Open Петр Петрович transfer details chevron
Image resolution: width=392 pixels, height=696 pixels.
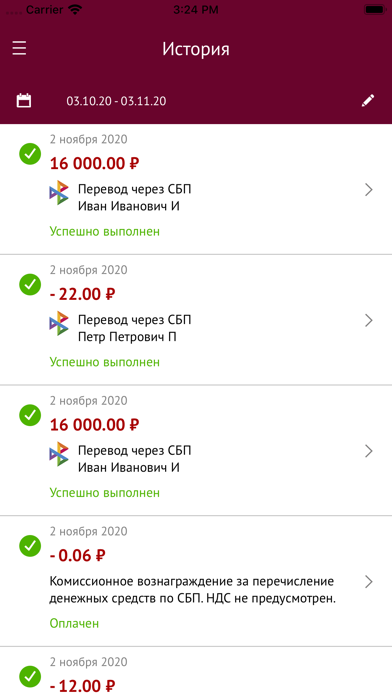coord(368,320)
